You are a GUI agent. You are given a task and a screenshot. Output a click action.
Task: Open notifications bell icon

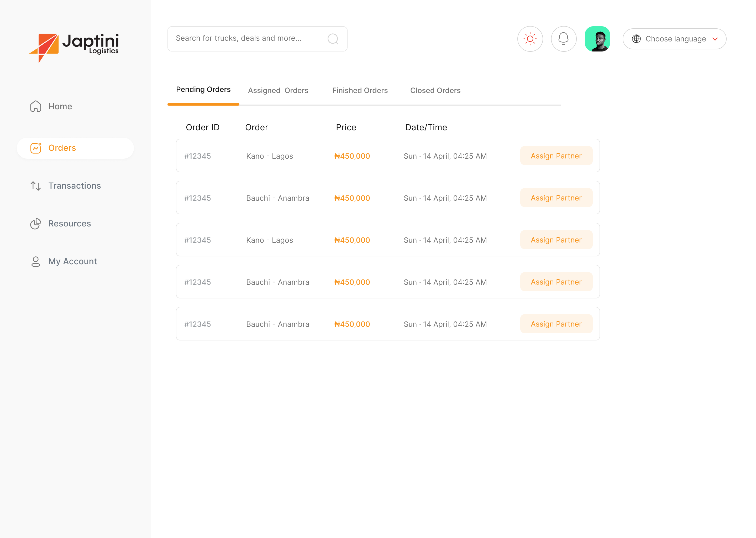click(x=563, y=39)
